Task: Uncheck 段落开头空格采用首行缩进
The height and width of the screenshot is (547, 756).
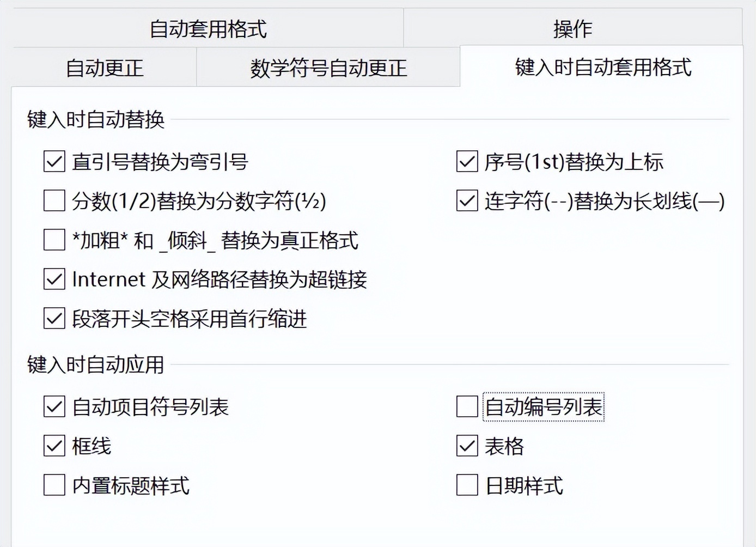Action: [54, 319]
